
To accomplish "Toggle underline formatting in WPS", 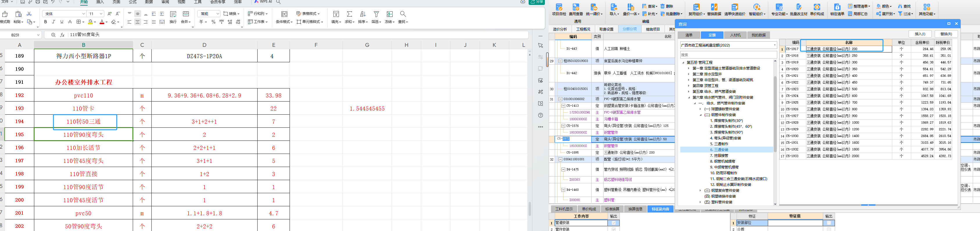I will point(62,22).
